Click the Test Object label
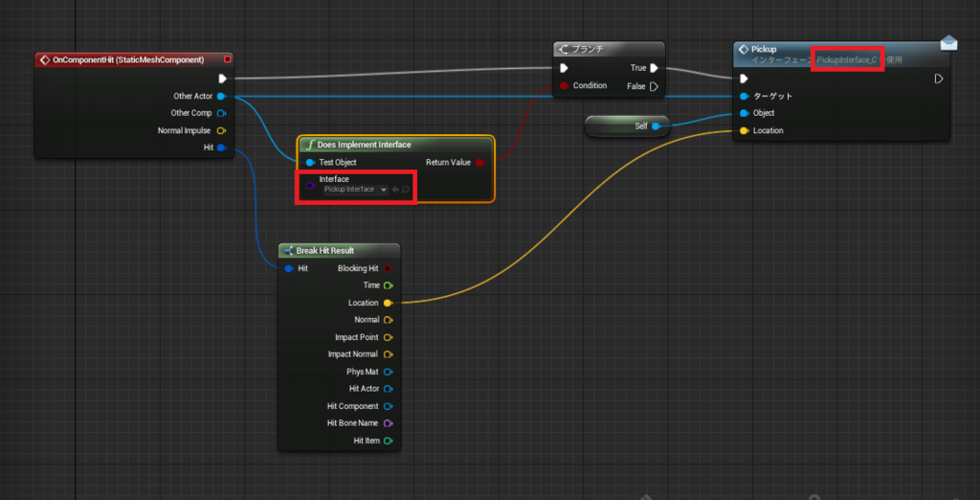This screenshot has width=980, height=500. [x=338, y=163]
